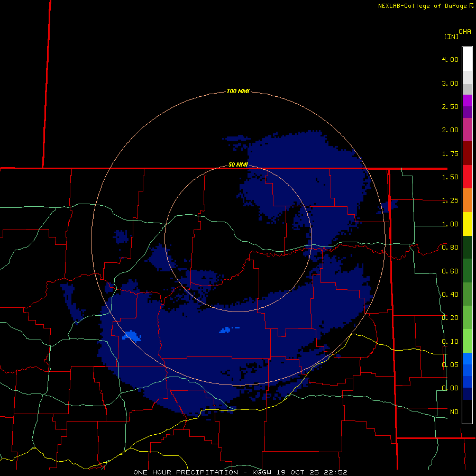The width and height of the screenshot is (476, 476).
Task: Click the 0.05 legend value
Action: (450, 365)
